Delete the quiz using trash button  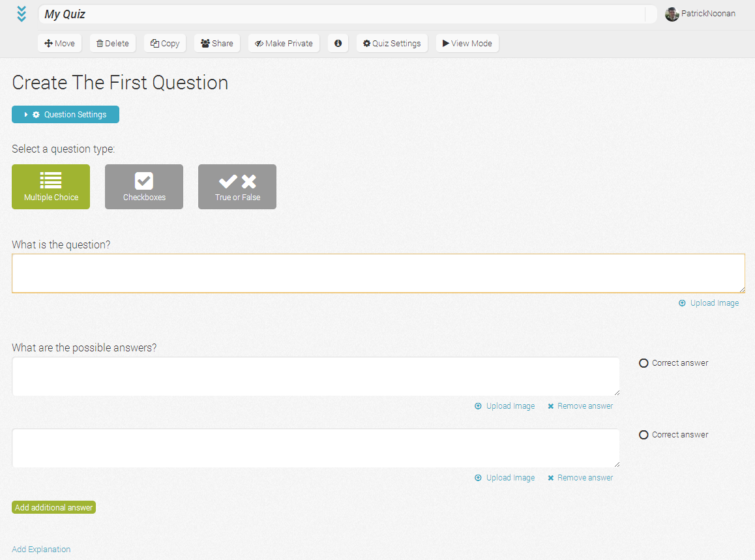click(112, 44)
